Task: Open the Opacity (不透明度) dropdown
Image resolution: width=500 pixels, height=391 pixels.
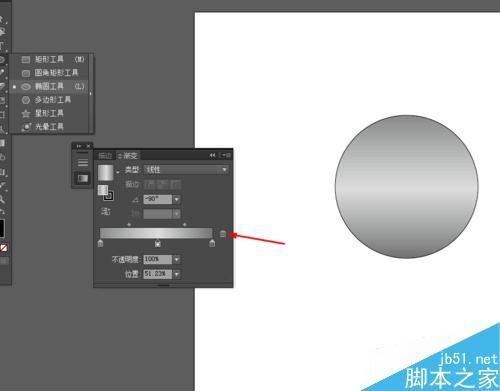Action: [177, 259]
